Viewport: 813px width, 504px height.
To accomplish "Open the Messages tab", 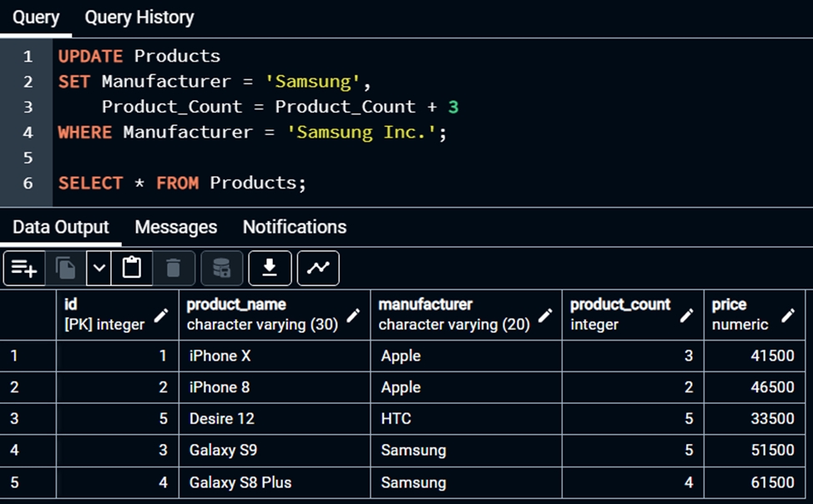I will point(175,227).
